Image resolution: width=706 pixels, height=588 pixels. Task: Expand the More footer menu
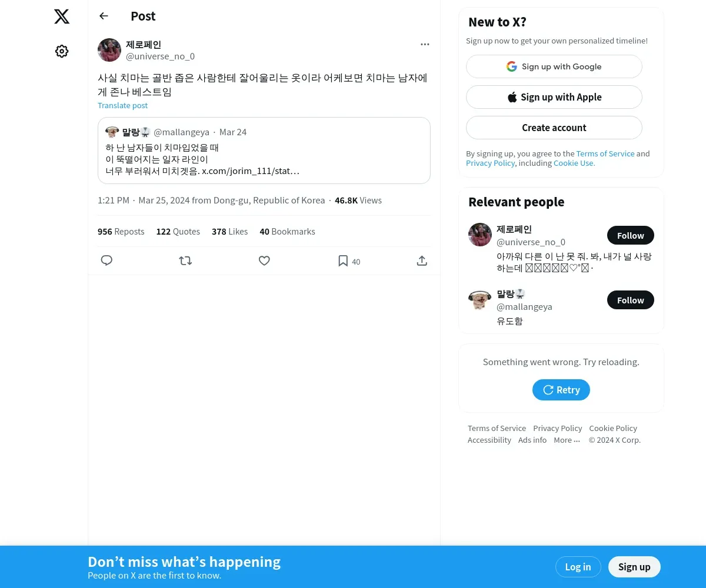click(567, 440)
